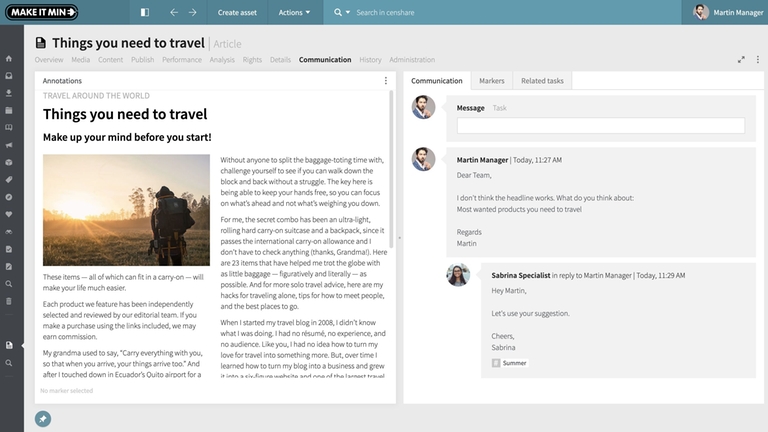Click the 'No marker selected' status text
Screen dimensions: 768x432
pyautogui.click(x=67, y=390)
